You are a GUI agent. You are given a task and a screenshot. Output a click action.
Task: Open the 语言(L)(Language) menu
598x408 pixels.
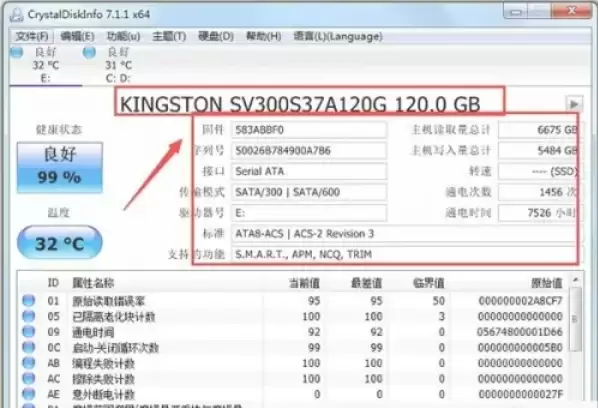pyautogui.click(x=338, y=37)
